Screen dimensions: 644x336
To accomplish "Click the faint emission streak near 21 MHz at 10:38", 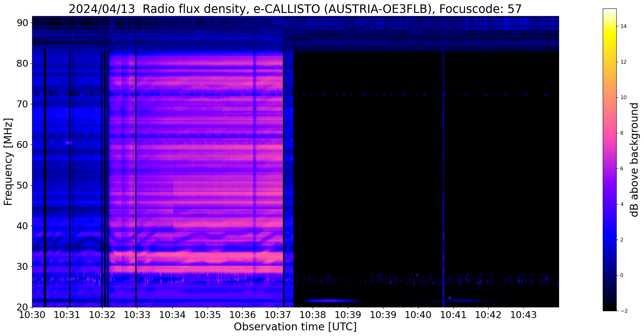I will point(332,301).
